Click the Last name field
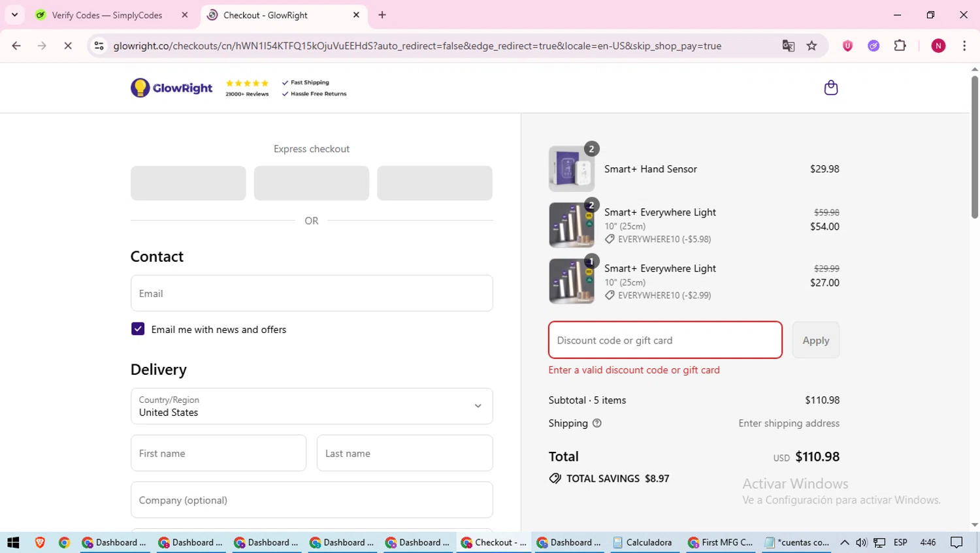Image resolution: width=980 pixels, height=553 pixels. tap(405, 453)
